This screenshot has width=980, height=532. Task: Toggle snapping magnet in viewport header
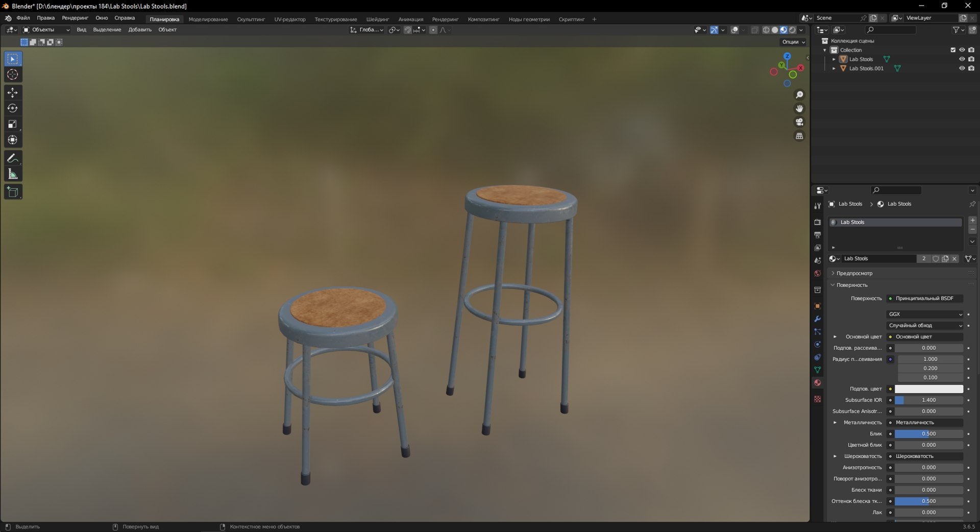(407, 30)
